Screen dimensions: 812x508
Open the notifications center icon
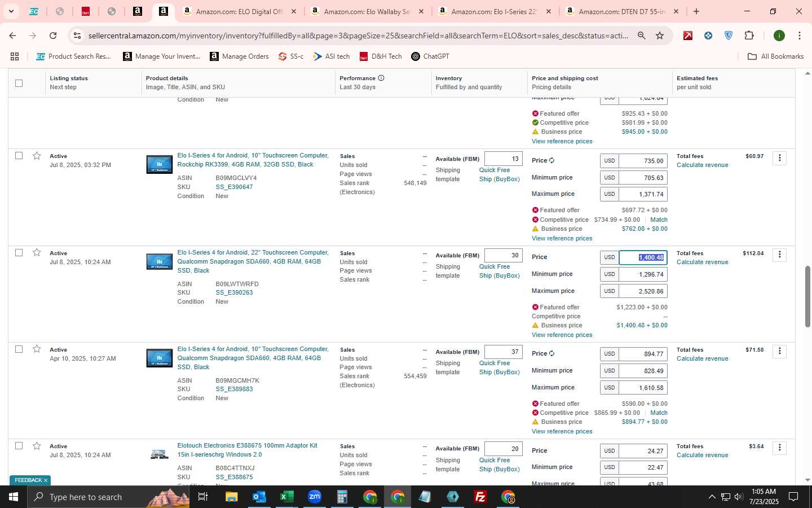[793, 497]
